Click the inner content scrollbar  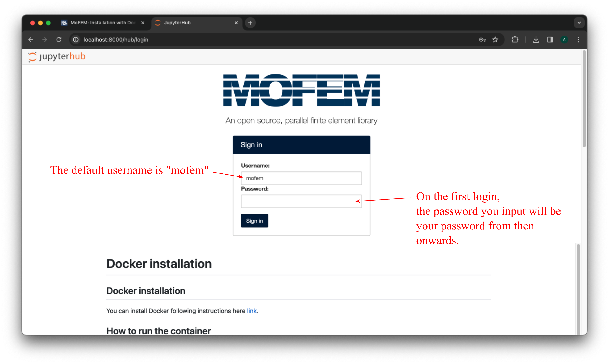point(578,290)
